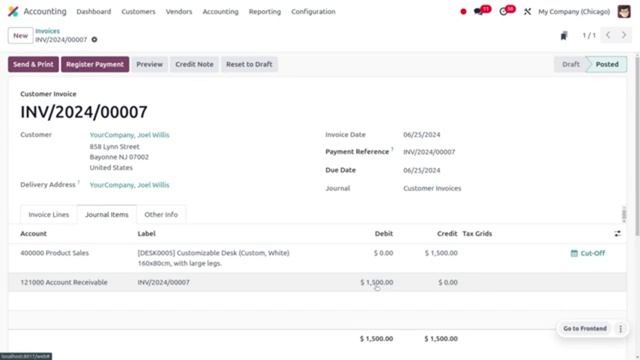Image resolution: width=640 pixels, height=360 pixels.
Task: Click the Reset to Draft button
Action: 249,64
